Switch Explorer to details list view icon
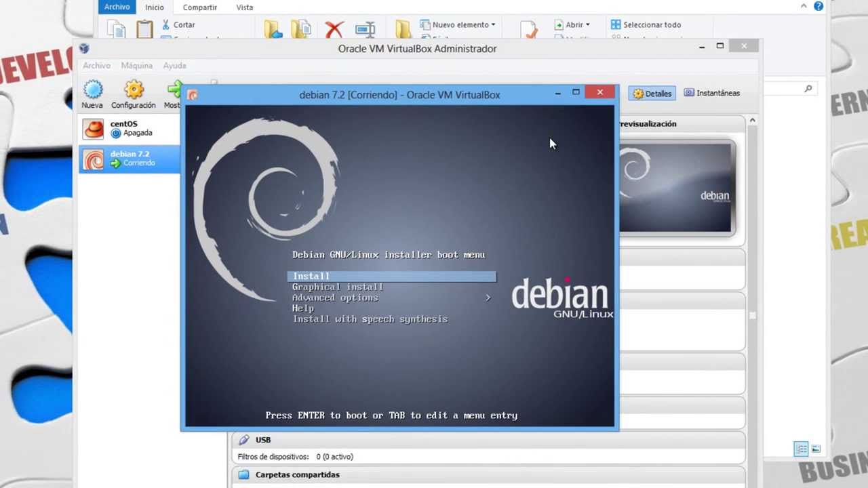 pos(802,449)
